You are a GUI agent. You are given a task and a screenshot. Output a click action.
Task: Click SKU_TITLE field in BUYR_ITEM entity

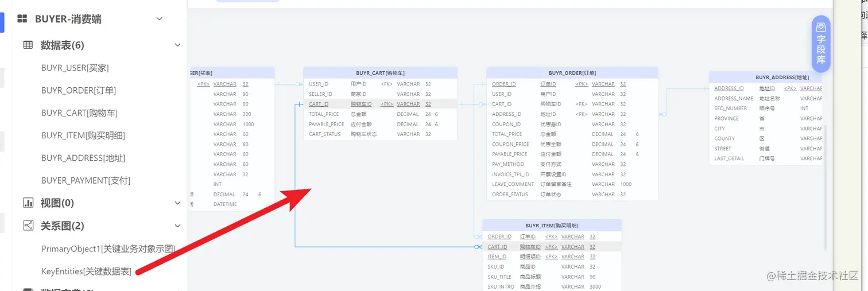tap(499, 277)
